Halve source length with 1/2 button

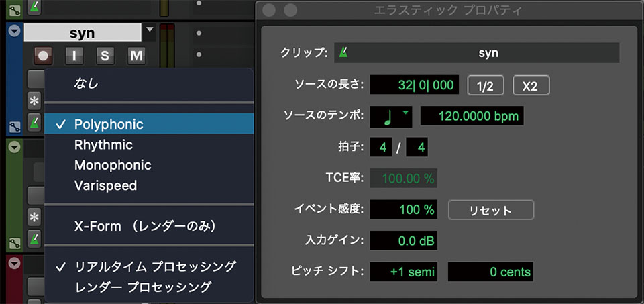[x=486, y=85]
